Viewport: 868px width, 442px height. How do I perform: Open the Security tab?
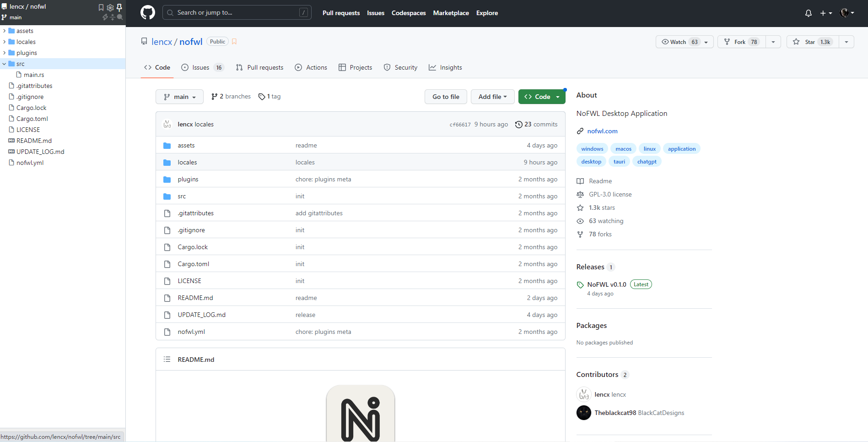[400, 67]
